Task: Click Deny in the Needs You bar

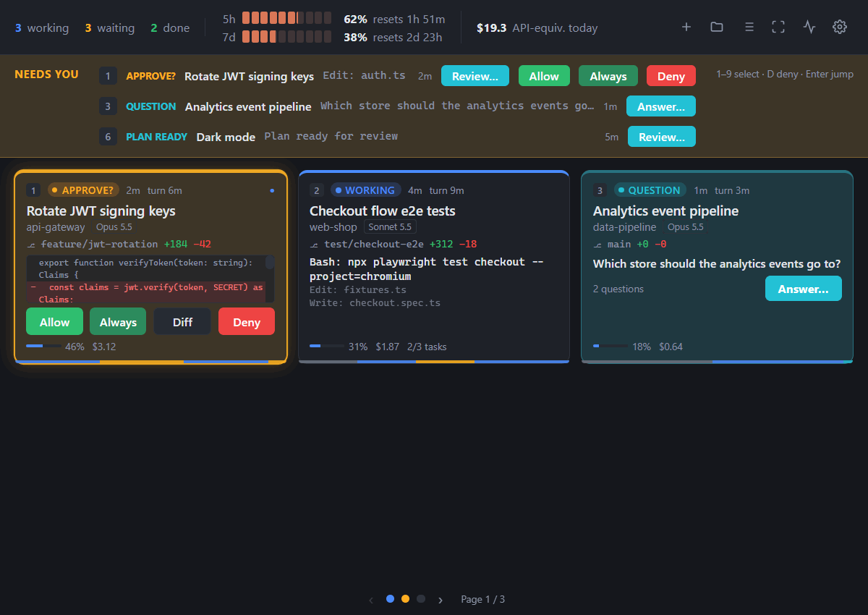Action: pyautogui.click(x=671, y=76)
